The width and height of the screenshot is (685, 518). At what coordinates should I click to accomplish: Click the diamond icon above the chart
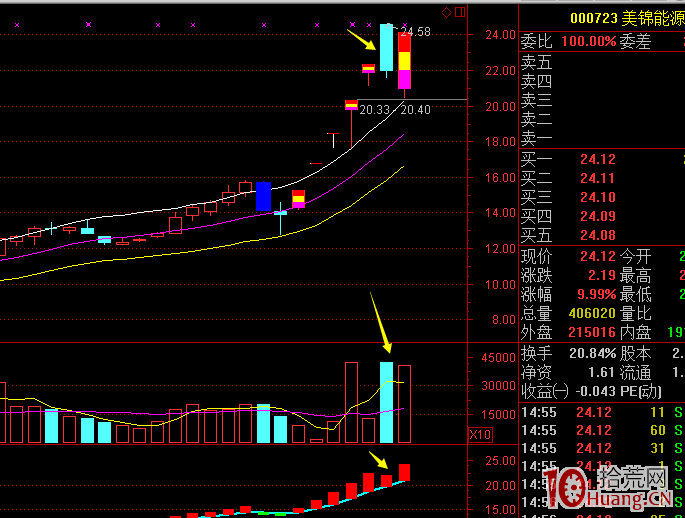click(446, 13)
